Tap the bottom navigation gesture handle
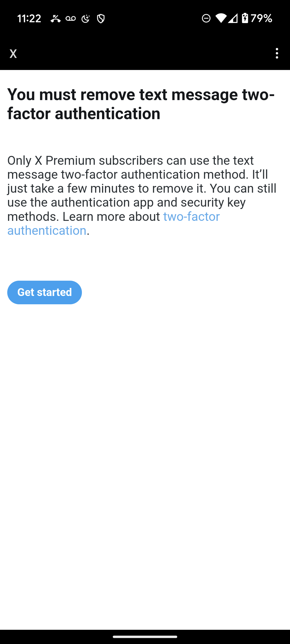 pyautogui.click(x=145, y=637)
